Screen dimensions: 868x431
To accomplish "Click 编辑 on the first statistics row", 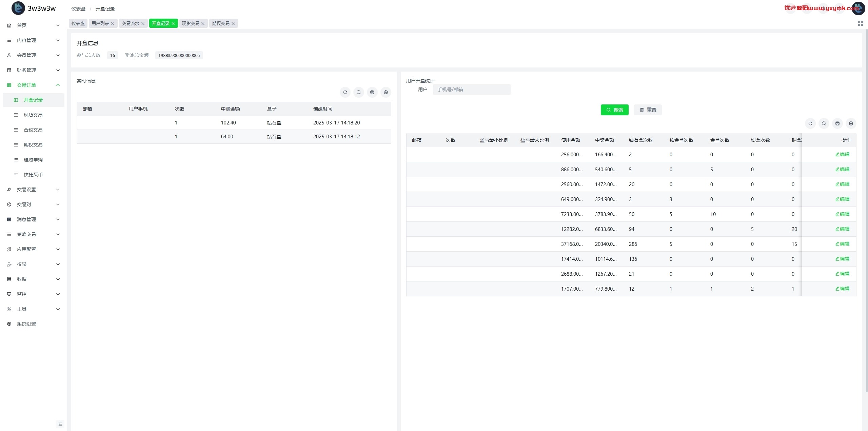I will (842, 154).
